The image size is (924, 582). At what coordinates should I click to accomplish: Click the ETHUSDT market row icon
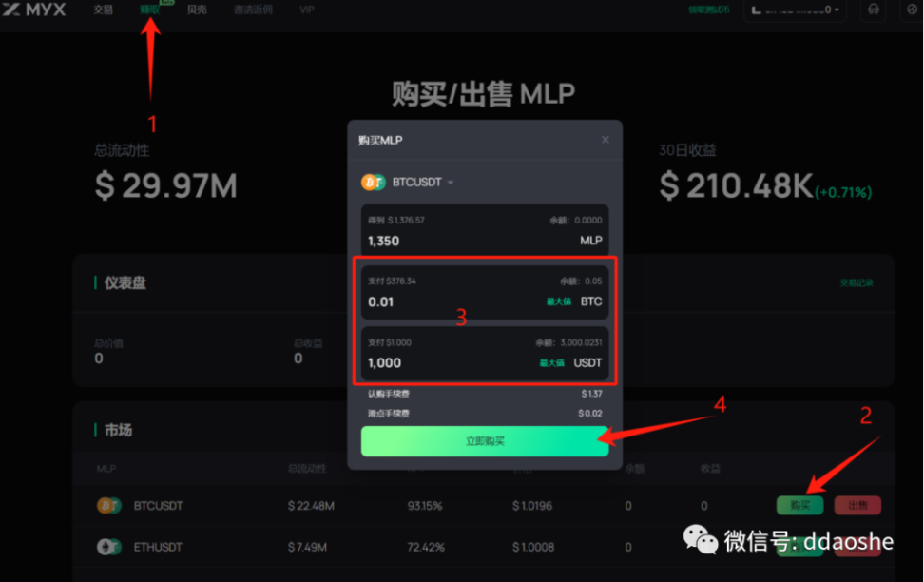(109, 547)
